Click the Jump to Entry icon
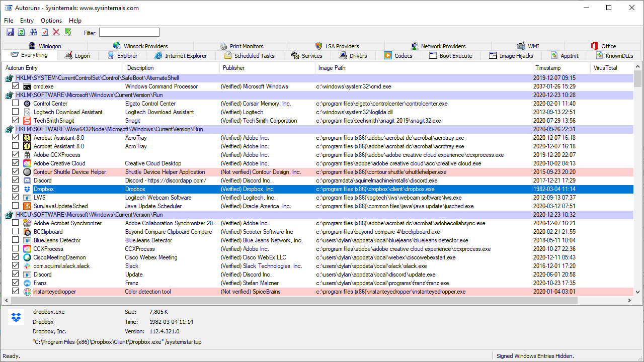 coord(68,32)
